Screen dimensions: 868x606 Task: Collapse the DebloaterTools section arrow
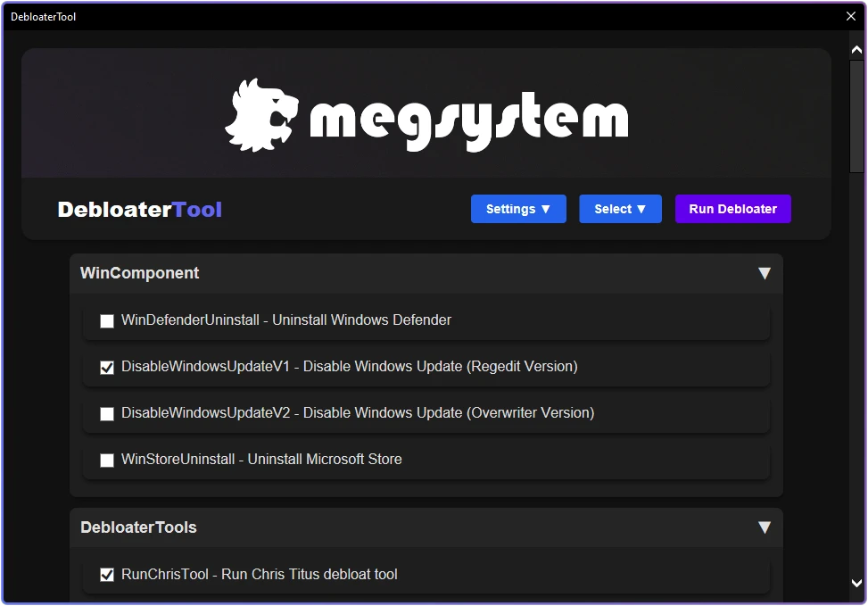pyautogui.click(x=764, y=527)
